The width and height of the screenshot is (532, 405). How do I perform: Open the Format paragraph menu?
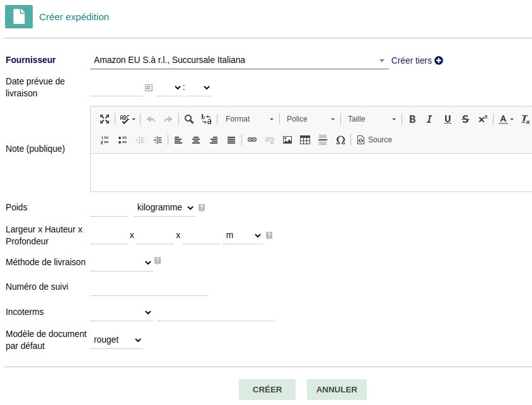(250, 119)
